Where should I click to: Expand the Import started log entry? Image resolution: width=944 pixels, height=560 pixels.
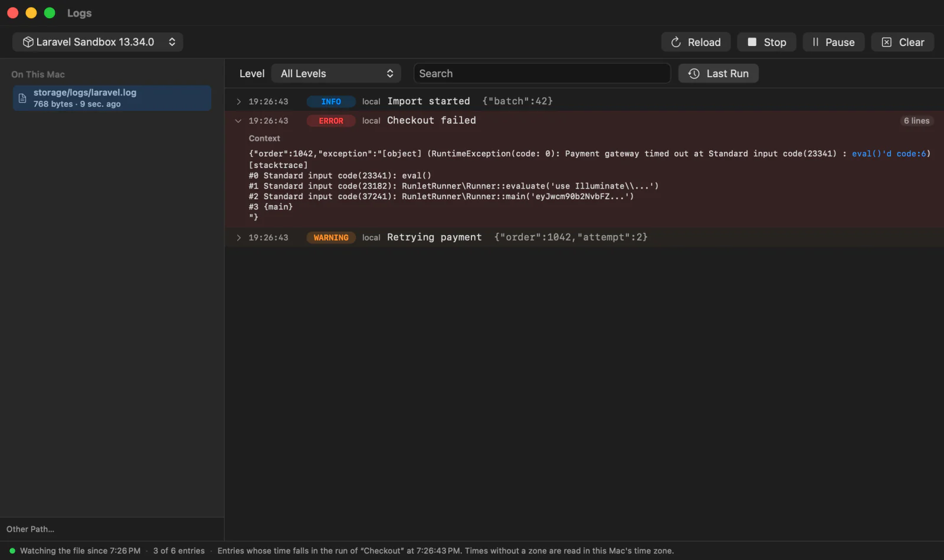238,101
